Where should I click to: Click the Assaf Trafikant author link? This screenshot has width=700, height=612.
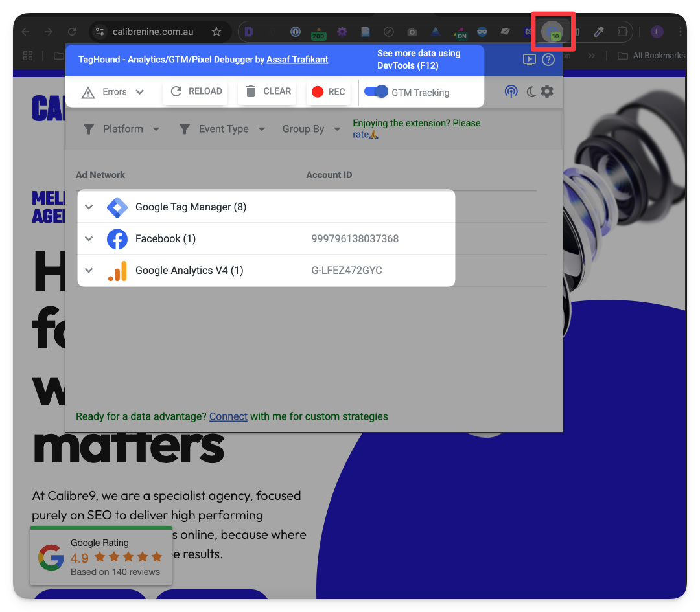click(297, 60)
